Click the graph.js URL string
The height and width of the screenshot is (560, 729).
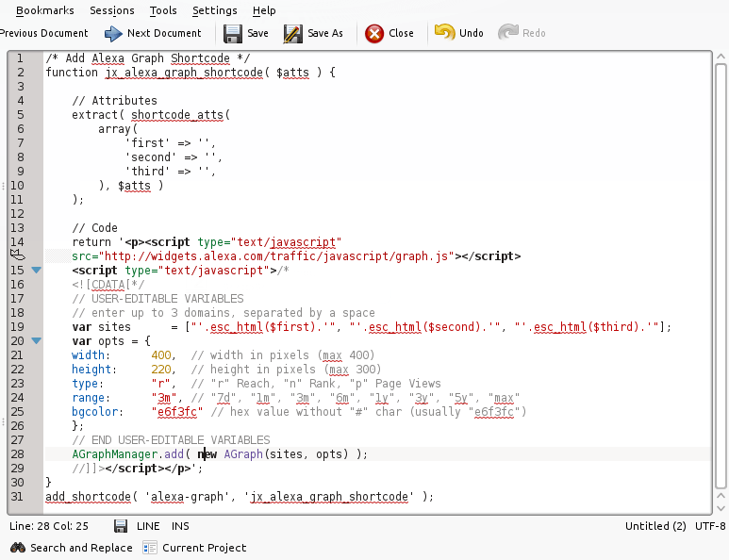coord(276,256)
